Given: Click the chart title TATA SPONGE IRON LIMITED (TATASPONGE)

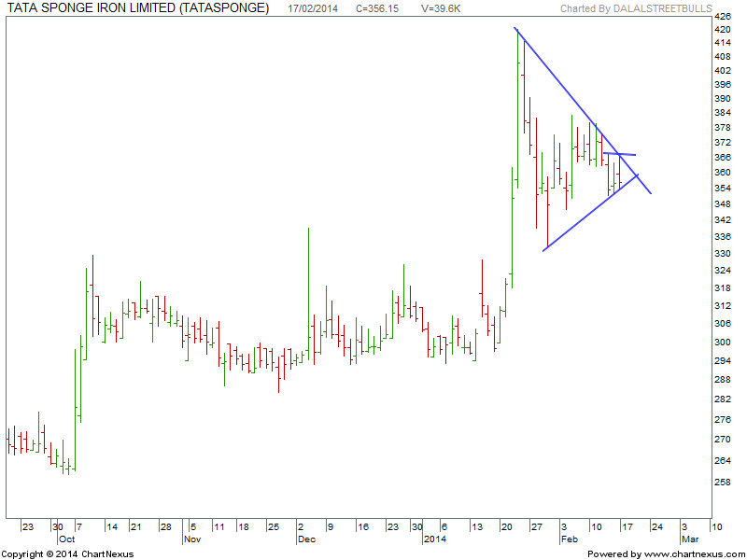Looking at the screenshot, I should (x=138, y=8).
